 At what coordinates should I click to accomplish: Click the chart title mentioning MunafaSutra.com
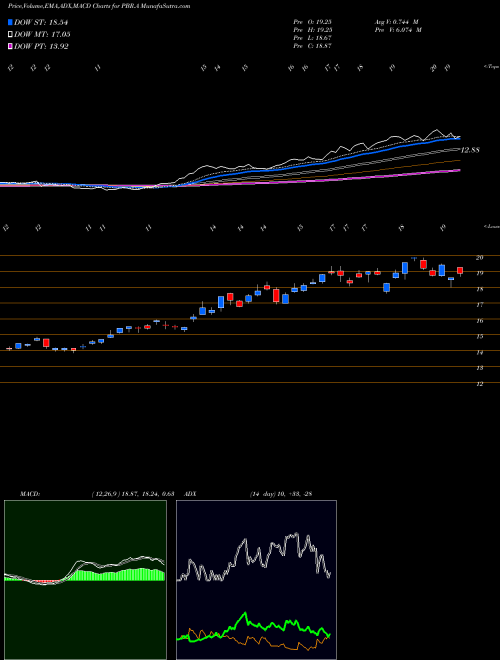99,6
